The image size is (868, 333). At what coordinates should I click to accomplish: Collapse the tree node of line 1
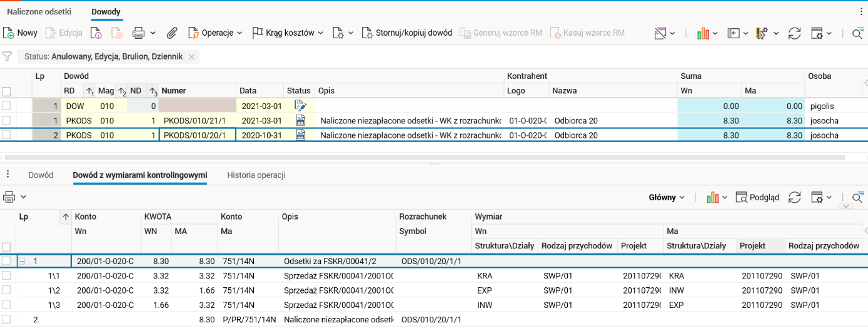click(x=22, y=261)
